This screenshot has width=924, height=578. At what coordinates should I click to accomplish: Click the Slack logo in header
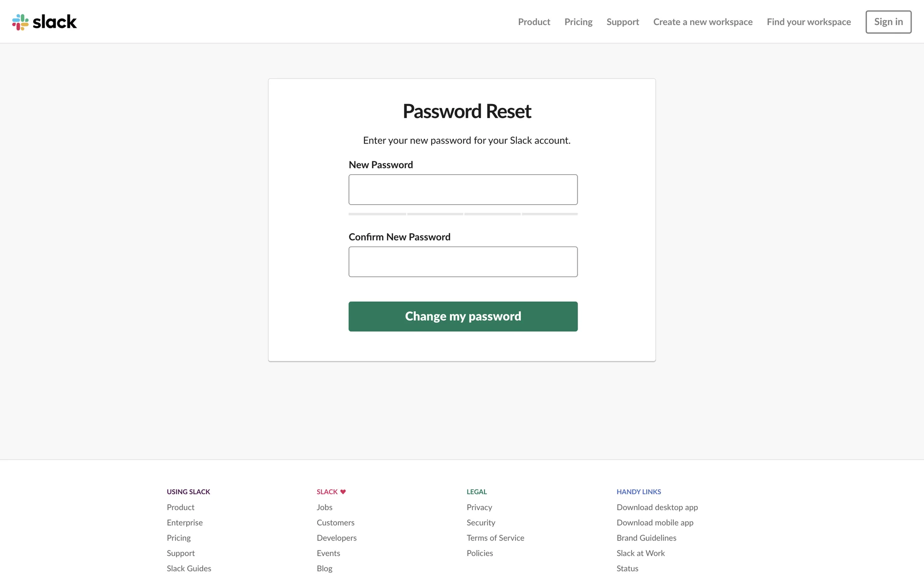(44, 22)
